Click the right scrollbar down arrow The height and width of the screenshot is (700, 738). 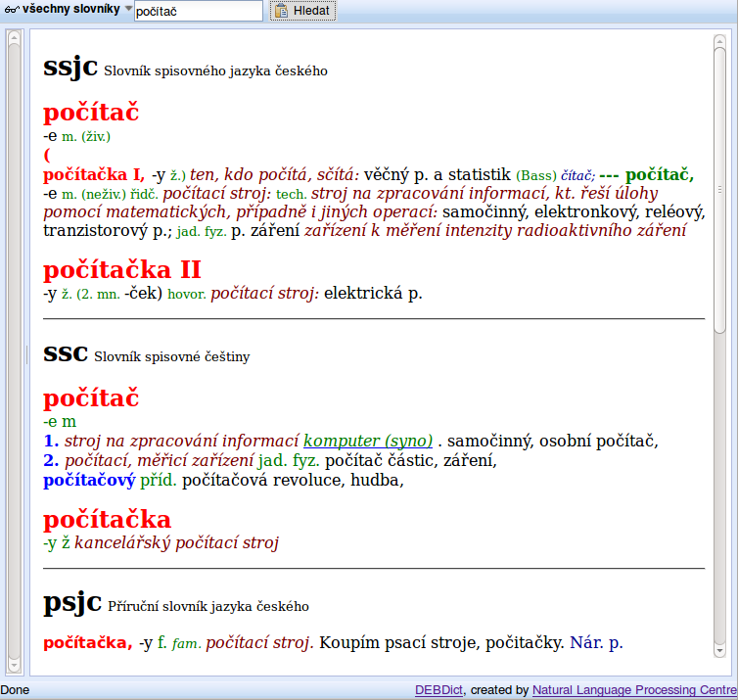719,651
